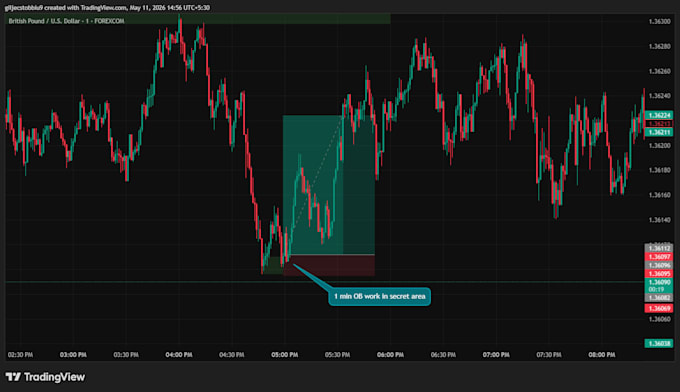
Task: Click the 1.36240 price axis tick
Action: pos(659,96)
